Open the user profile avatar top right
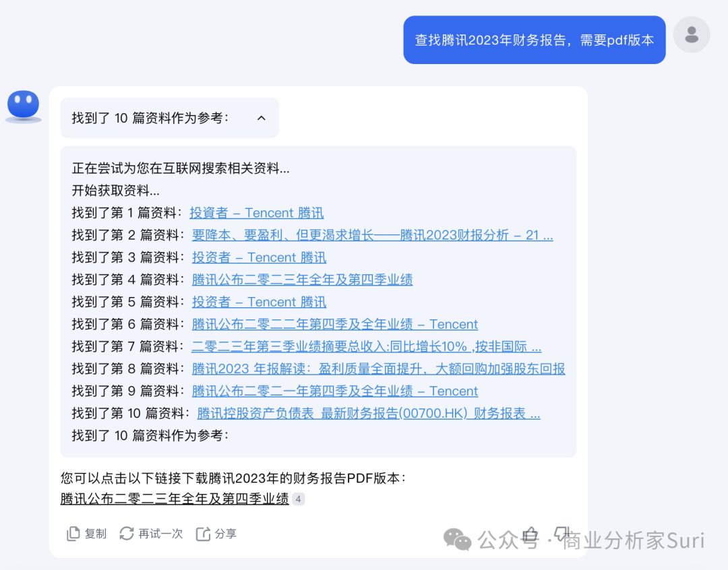 pyautogui.click(x=692, y=34)
